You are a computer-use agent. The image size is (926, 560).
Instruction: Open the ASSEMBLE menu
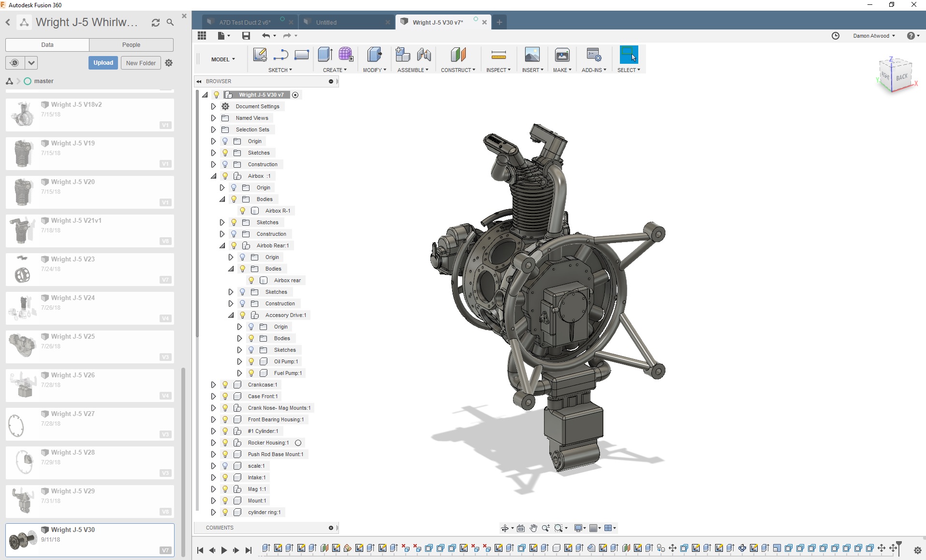click(x=413, y=70)
